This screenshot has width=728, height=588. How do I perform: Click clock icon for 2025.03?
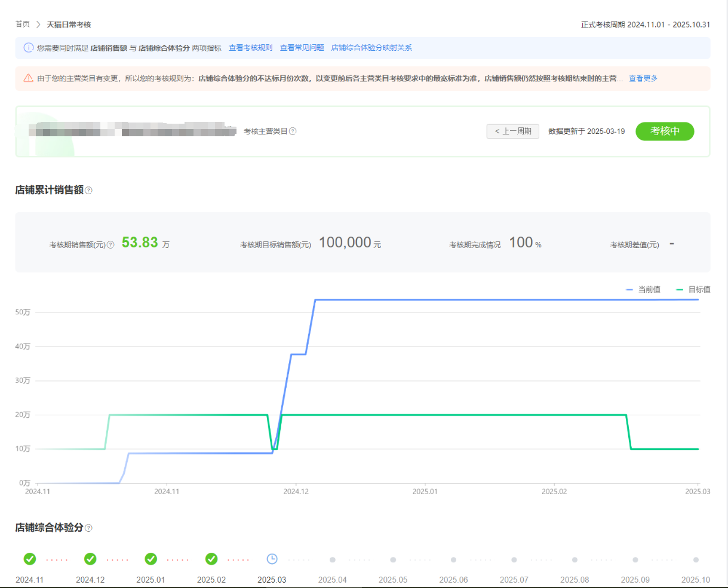272,559
